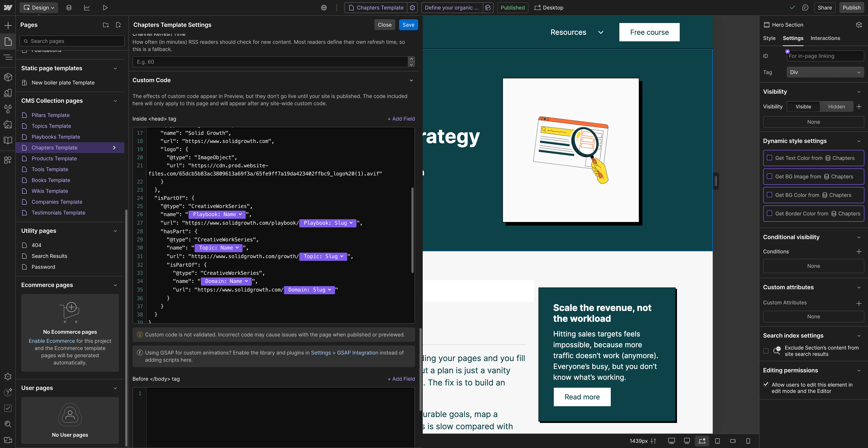Open the GSAP Integration settings link
The image size is (868, 448).
coord(358,352)
